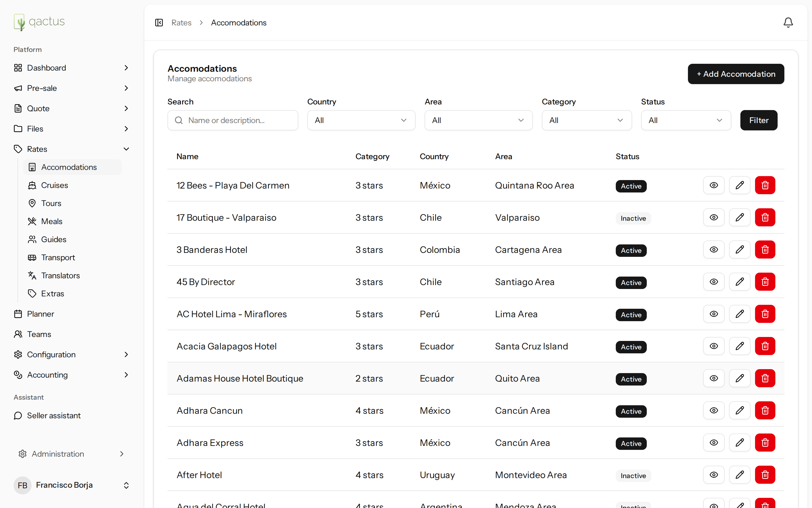The image size is (812, 508).
Task: Select Translators in the Rates submenu
Action: (x=72, y=275)
